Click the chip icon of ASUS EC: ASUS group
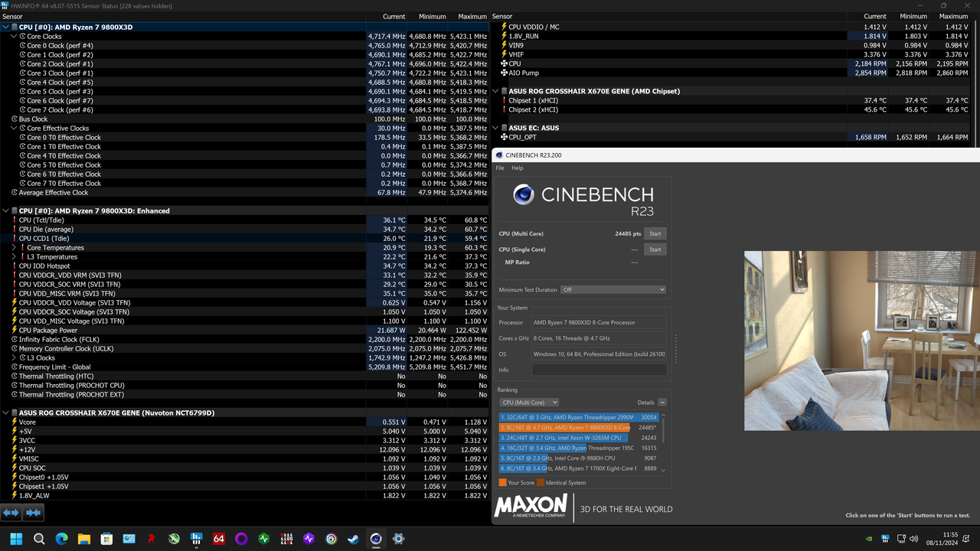The height and width of the screenshot is (551, 980). (x=504, y=128)
